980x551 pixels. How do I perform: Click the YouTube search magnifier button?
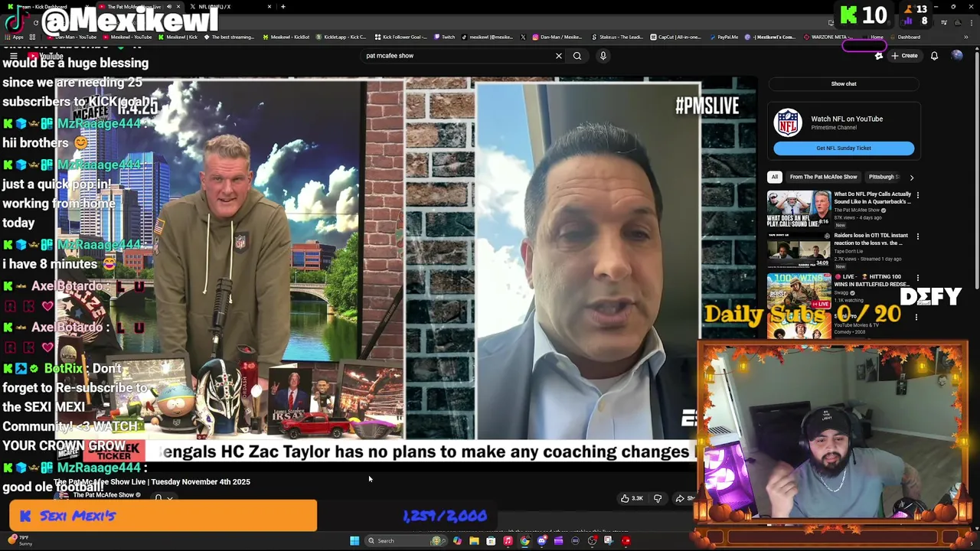pyautogui.click(x=577, y=56)
